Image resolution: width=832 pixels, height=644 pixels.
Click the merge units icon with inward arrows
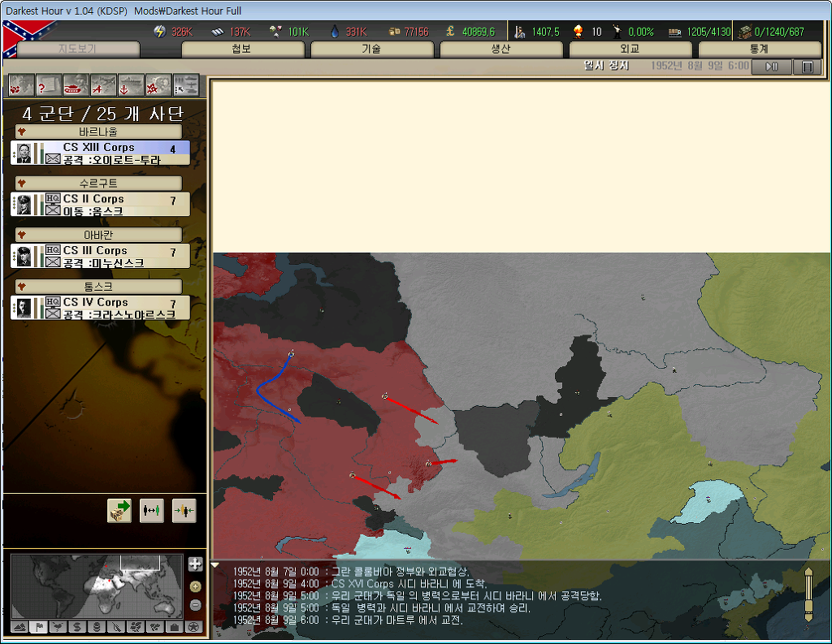tap(184, 510)
